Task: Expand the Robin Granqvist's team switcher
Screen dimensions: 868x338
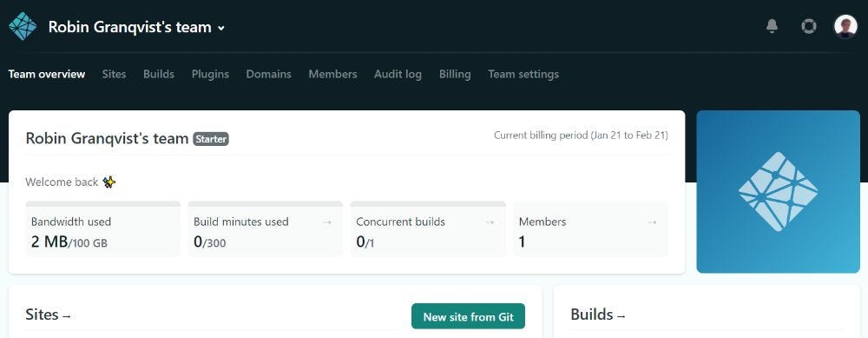Action: (136, 27)
